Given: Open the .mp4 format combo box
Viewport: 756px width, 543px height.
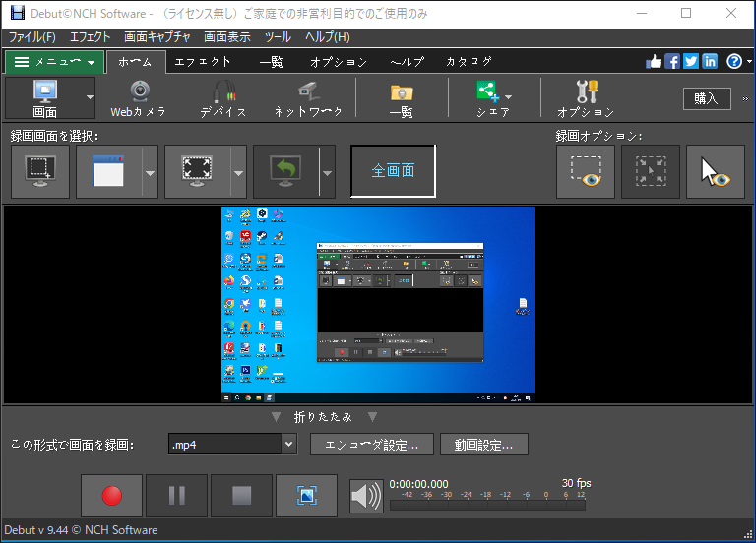Looking at the screenshot, I should (232, 445).
